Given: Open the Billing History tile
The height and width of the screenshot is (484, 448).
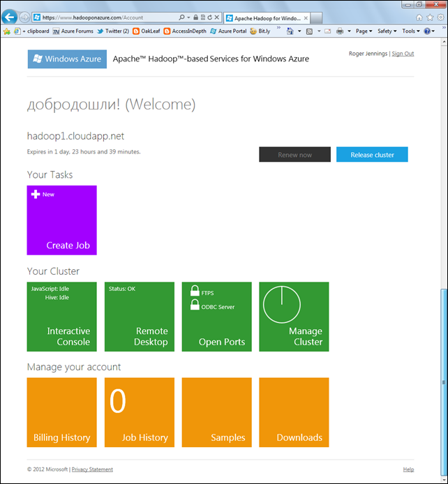Looking at the screenshot, I should (x=61, y=412).
